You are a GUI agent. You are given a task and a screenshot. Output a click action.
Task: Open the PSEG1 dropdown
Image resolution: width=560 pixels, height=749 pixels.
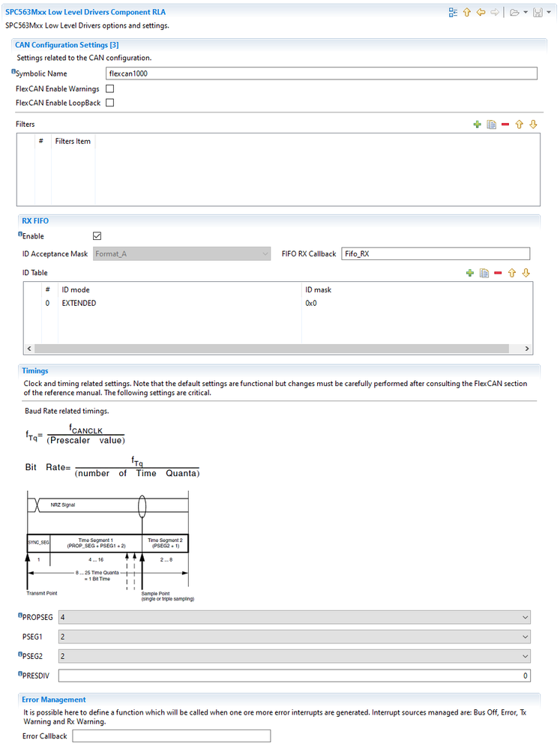[295, 637]
